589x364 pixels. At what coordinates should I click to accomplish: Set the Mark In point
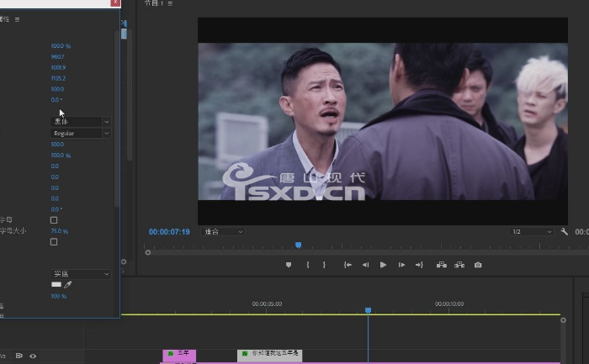click(308, 265)
